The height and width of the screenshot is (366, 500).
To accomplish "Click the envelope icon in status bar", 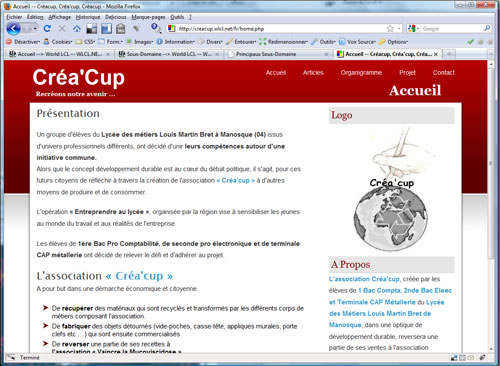I will point(470,358).
